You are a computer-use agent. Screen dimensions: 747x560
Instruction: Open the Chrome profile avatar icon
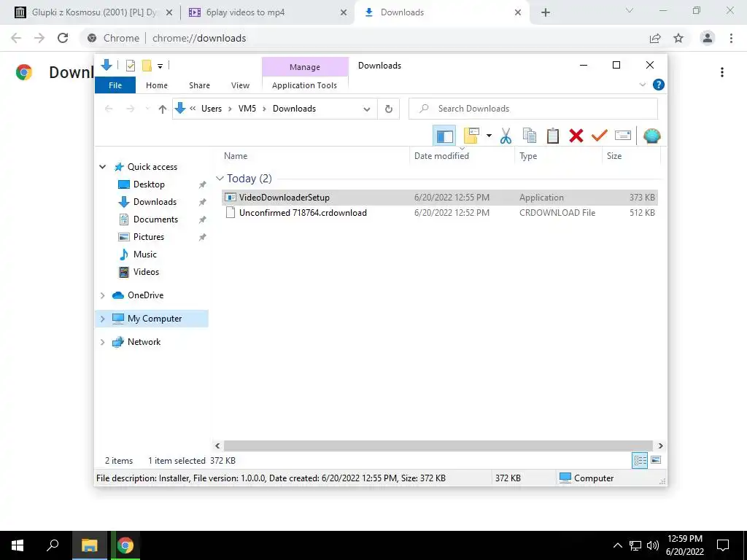(707, 38)
